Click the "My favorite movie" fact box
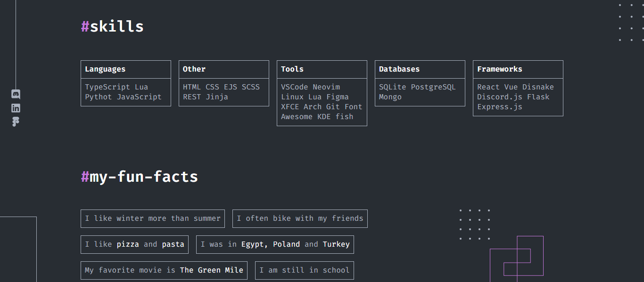The height and width of the screenshot is (282, 644). click(164, 270)
